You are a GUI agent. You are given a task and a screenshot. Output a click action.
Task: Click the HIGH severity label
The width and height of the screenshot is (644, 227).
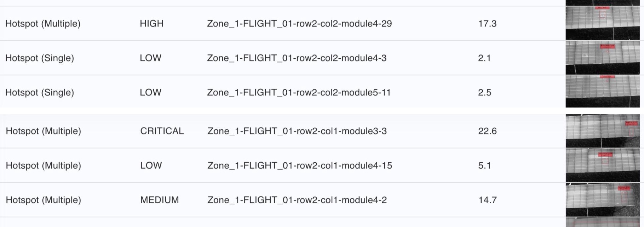point(152,24)
